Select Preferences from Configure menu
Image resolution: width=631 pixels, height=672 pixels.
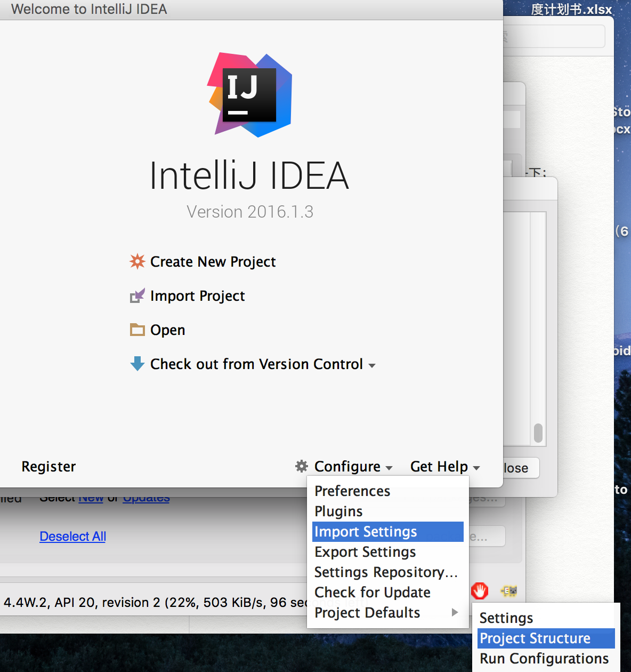(388, 491)
